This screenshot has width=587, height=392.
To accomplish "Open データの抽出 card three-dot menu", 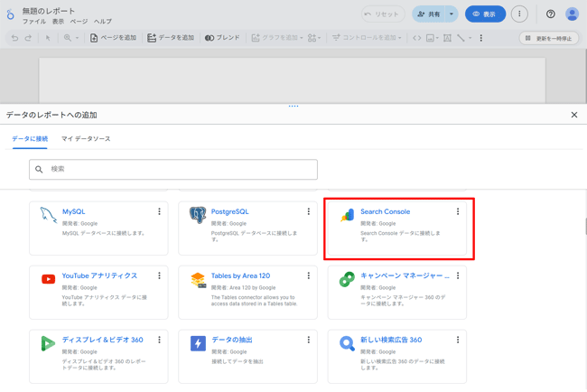I will [x=309, y=340].
